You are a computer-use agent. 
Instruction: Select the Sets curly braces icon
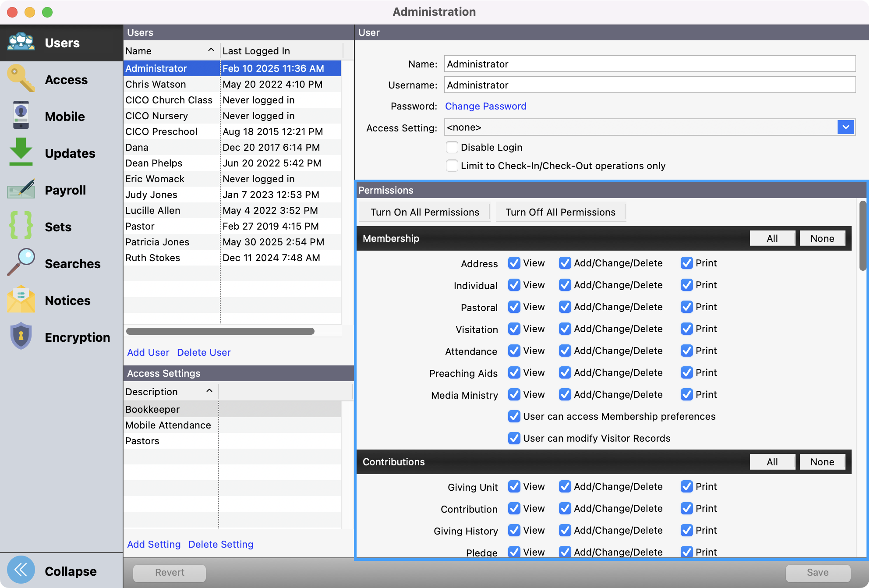[21, 226]
